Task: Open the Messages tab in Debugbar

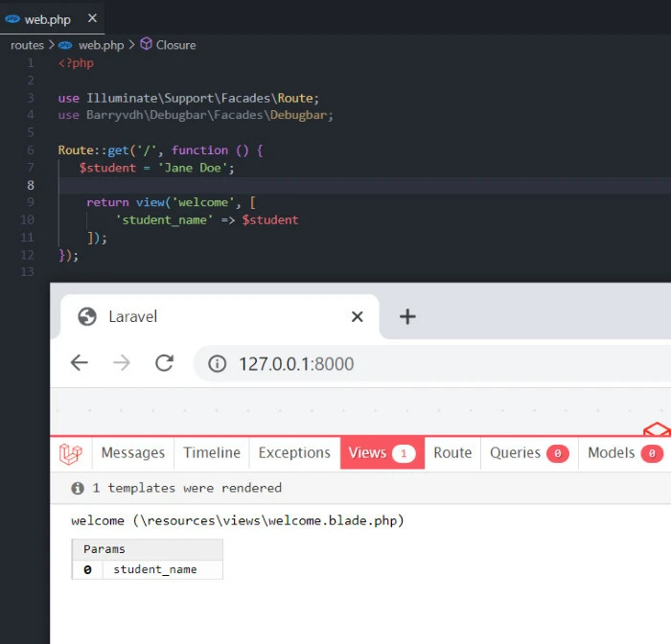Action: tap(132, 453)
